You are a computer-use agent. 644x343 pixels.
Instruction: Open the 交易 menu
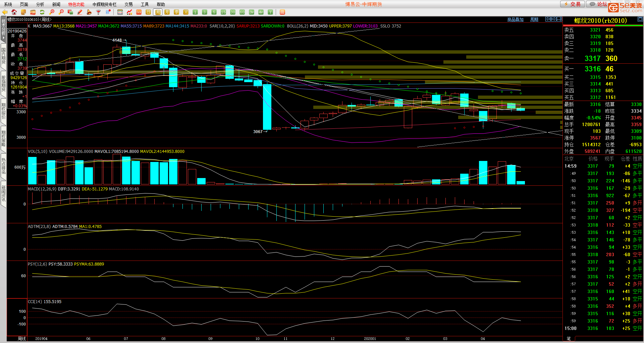point(129,4)
